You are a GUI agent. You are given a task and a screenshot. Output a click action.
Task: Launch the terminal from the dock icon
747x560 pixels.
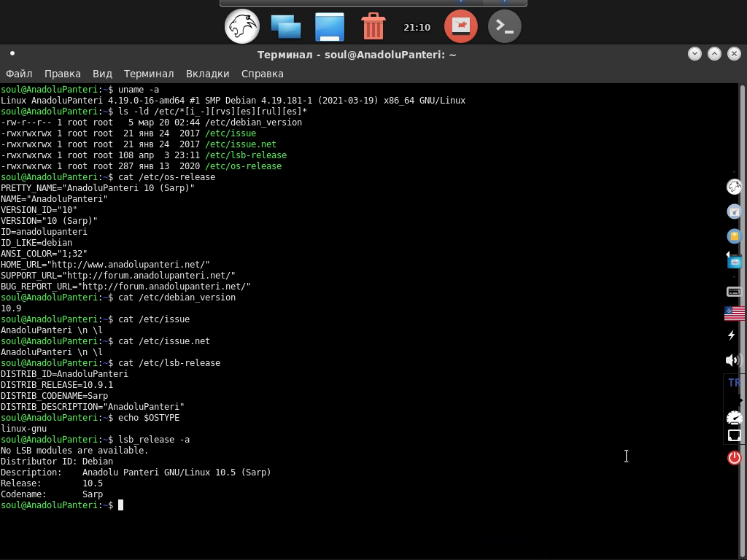505,27
